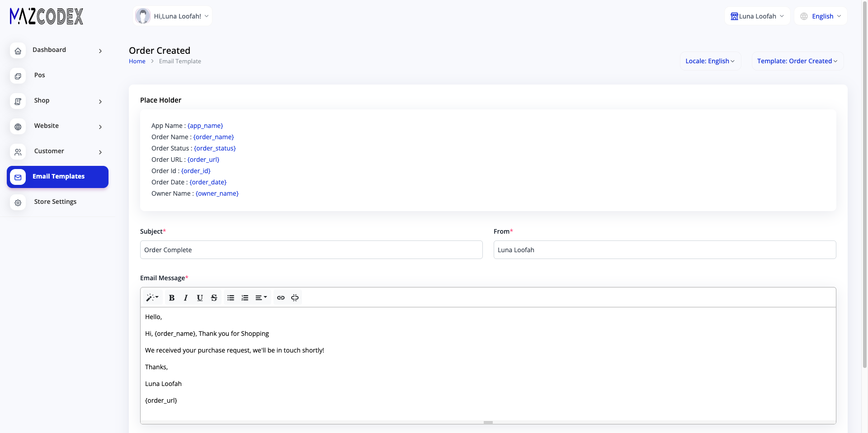Insert an unordered bullet list
This screenshot has width=868, height=433.
[x=231, y=297]
